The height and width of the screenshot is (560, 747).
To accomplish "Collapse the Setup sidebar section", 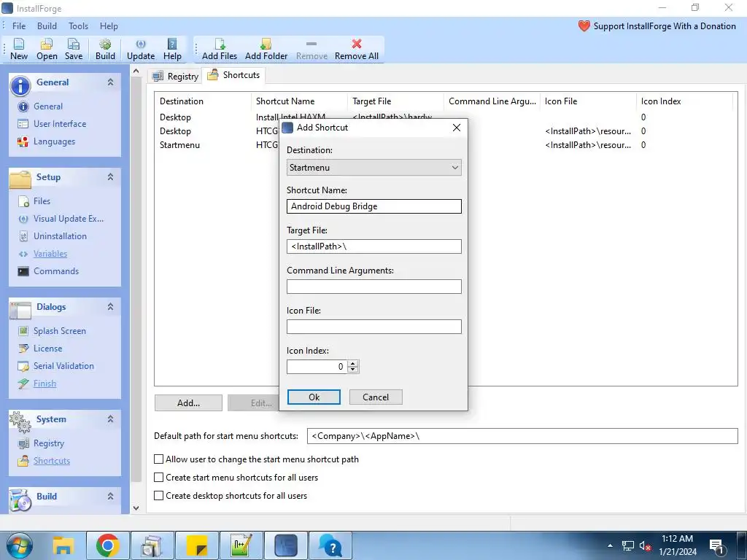I will (111, 176).
